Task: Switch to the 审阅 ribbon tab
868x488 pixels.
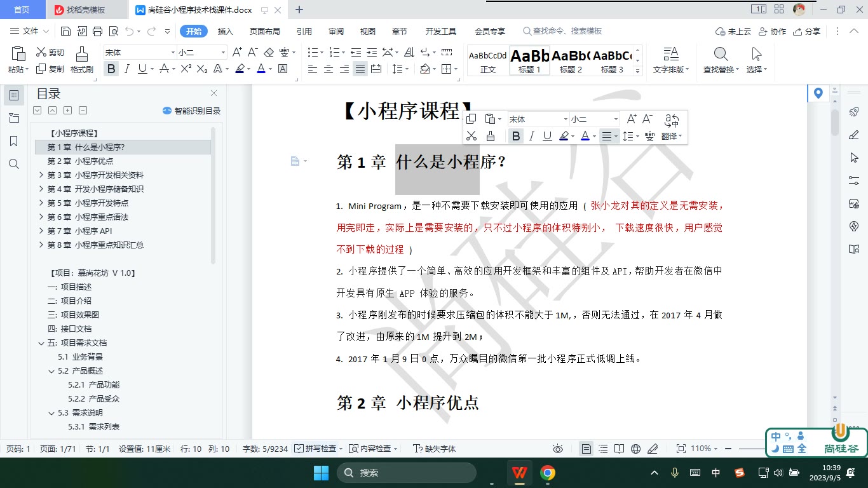Action: (x=336, y=31)
